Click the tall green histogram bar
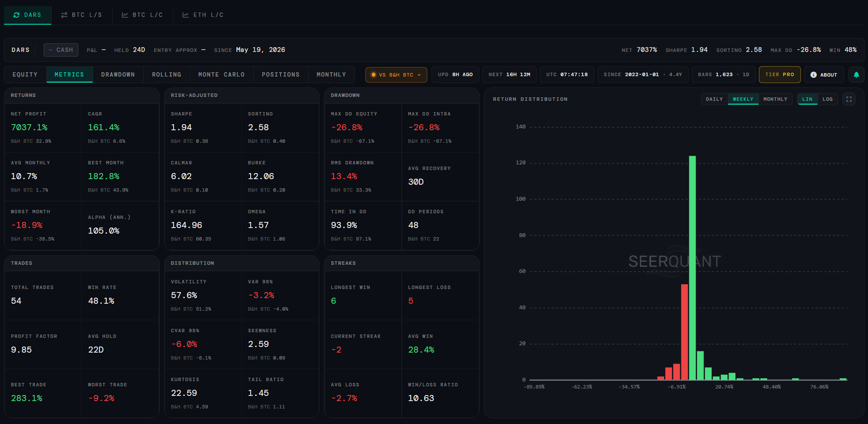This screenshot has width=868, height=424. pyautogui.click(x=692, y=268)
